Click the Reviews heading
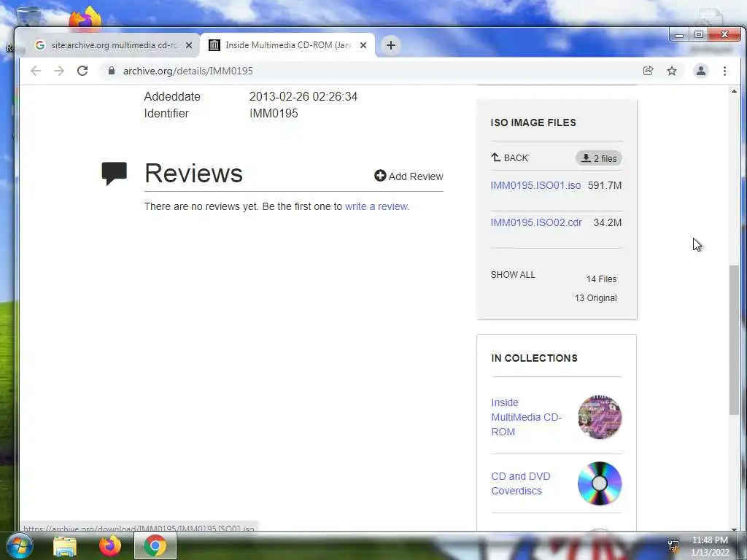The image size is (747, 560). tap(193, 173)
